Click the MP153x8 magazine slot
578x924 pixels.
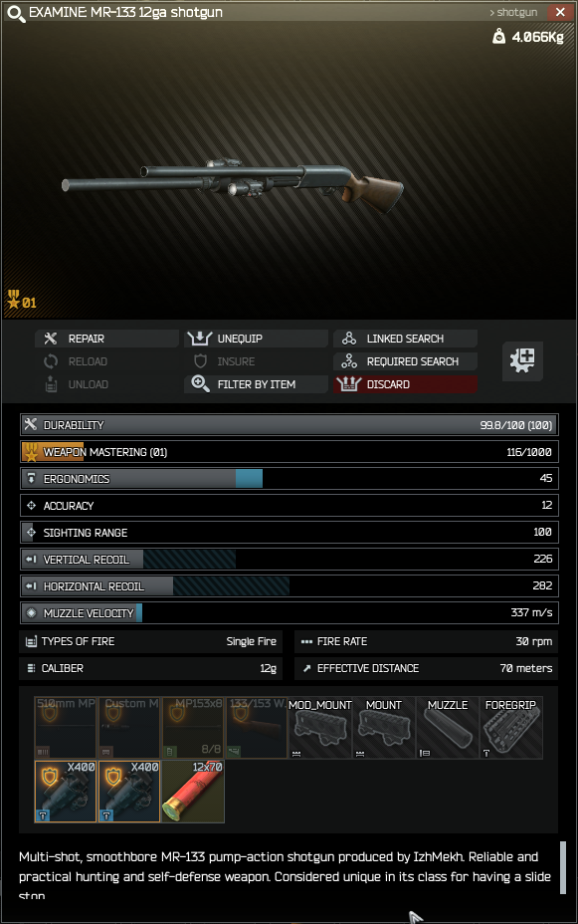pos(192,727)
